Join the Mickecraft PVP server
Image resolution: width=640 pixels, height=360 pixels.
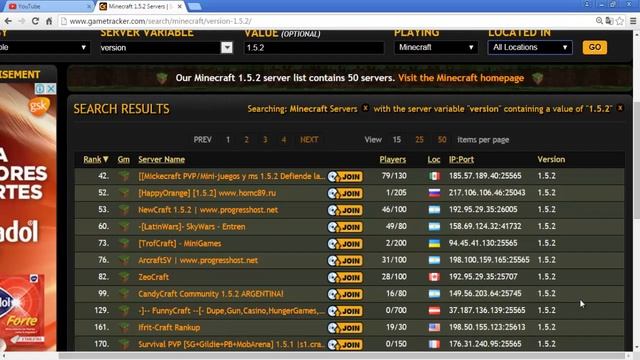click(x=345, y=176)
